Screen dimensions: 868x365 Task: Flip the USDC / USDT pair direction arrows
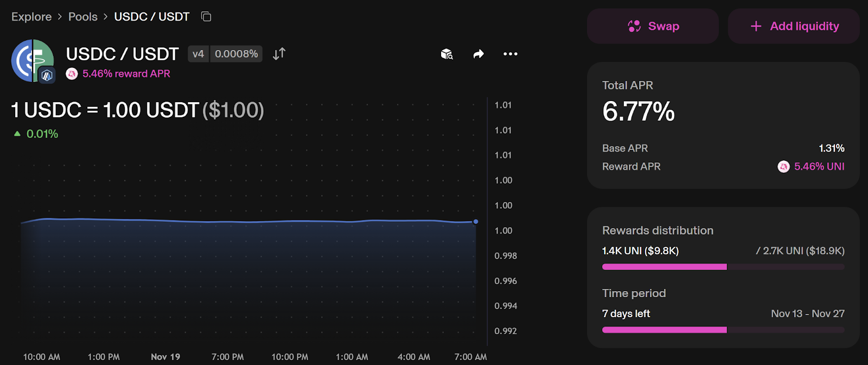tap(279, 54)
